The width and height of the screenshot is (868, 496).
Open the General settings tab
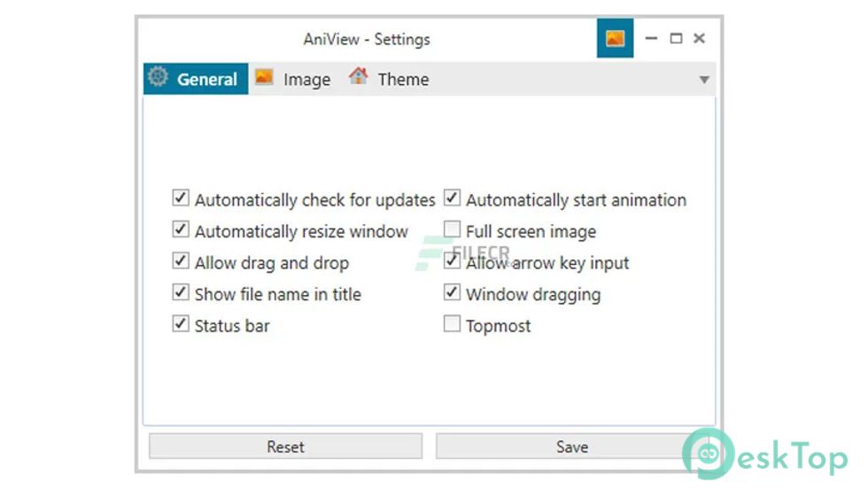tap(196, 79)
